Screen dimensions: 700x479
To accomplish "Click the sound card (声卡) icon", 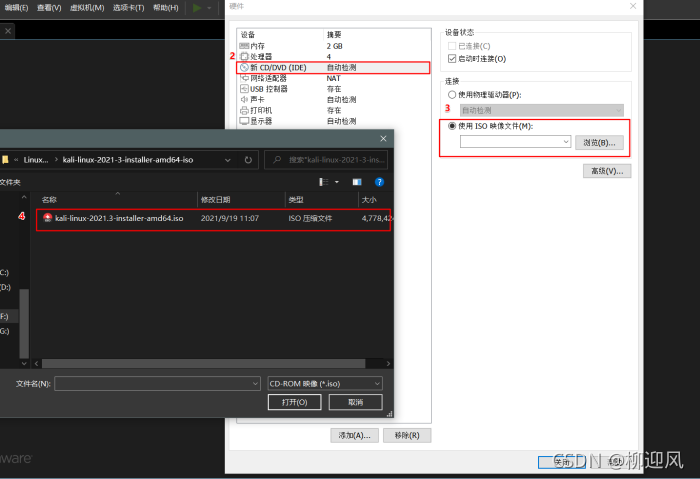I will pos(244,100).
